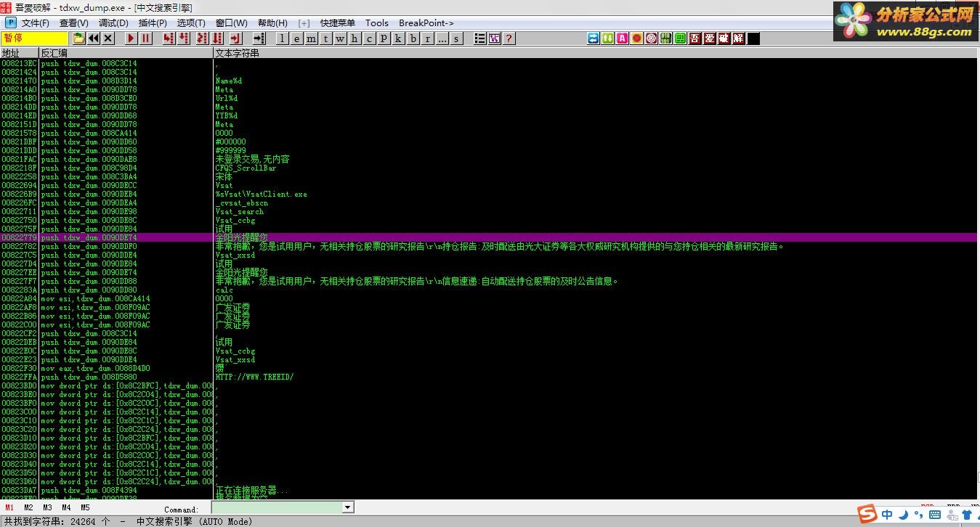Open Memory map with 'm' button

click(312, 38)
